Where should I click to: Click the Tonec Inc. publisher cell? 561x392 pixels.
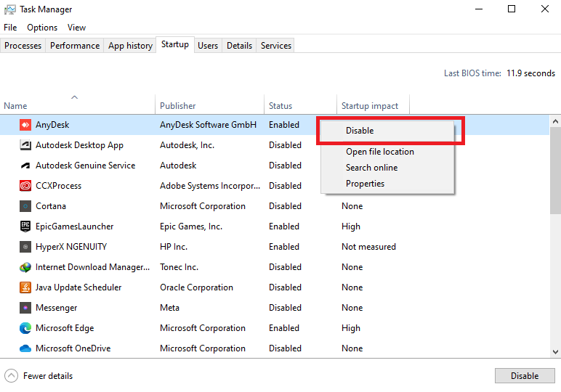(x=179, y=267)
